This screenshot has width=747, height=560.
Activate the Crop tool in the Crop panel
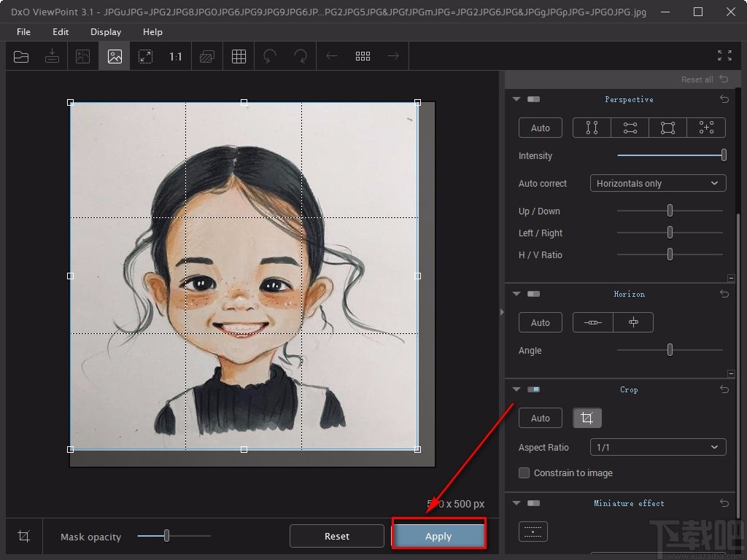point(587,418)
